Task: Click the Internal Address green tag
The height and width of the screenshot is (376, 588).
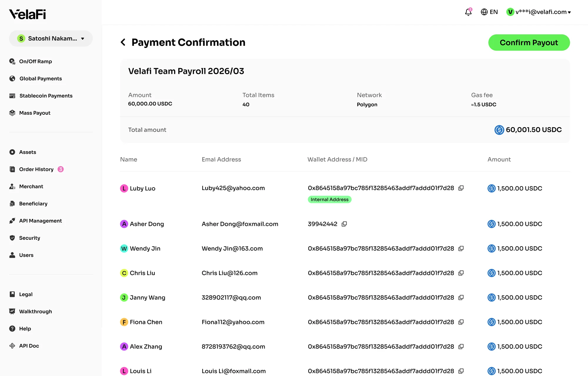Action: pos(330,199)
